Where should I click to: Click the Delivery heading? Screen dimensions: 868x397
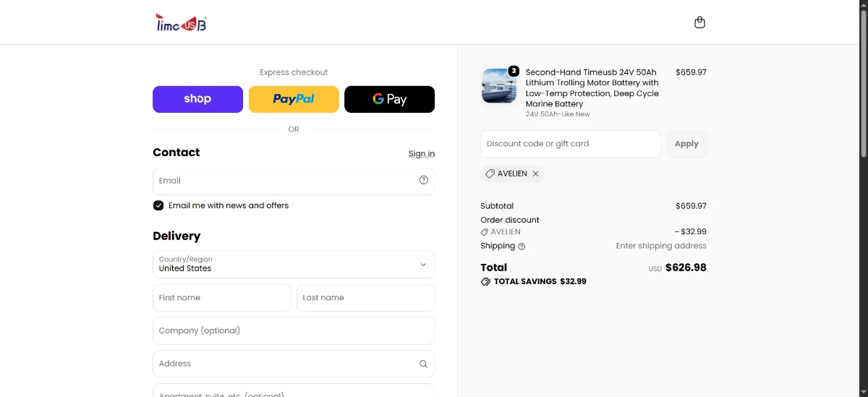click(x=176, y=236)
